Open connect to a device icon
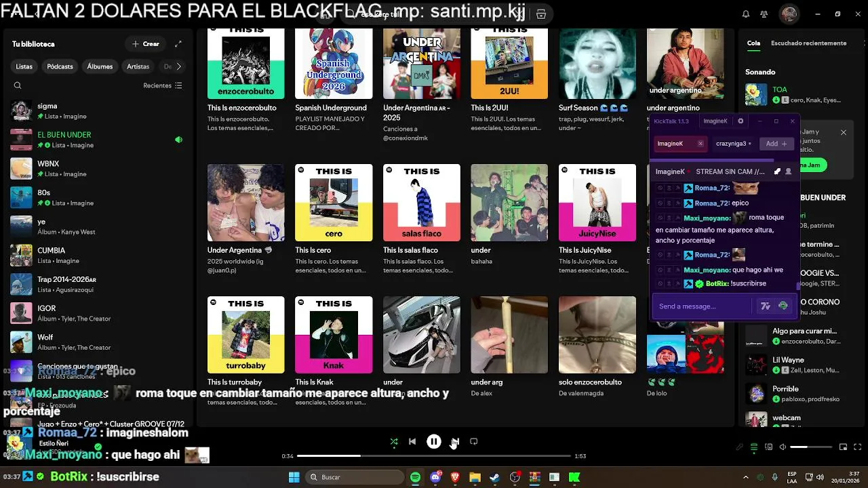Viewport: 868px width, 488px height. tap(768, 447)
